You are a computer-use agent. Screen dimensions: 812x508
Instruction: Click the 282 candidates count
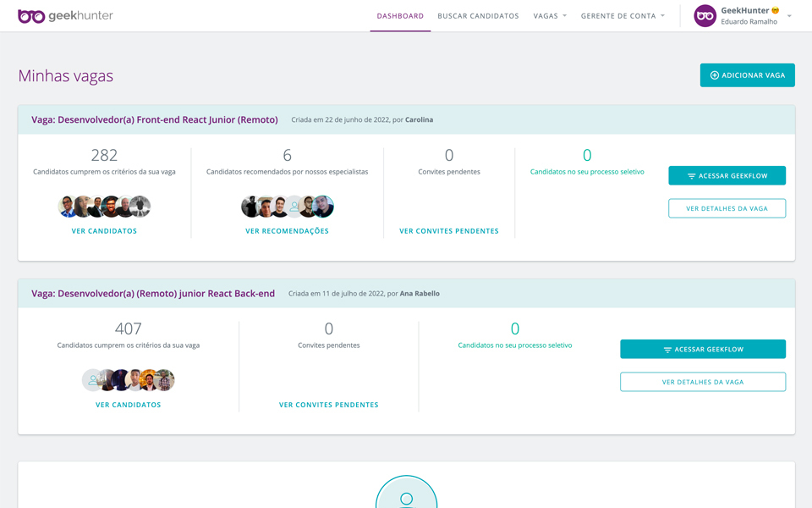104,155
